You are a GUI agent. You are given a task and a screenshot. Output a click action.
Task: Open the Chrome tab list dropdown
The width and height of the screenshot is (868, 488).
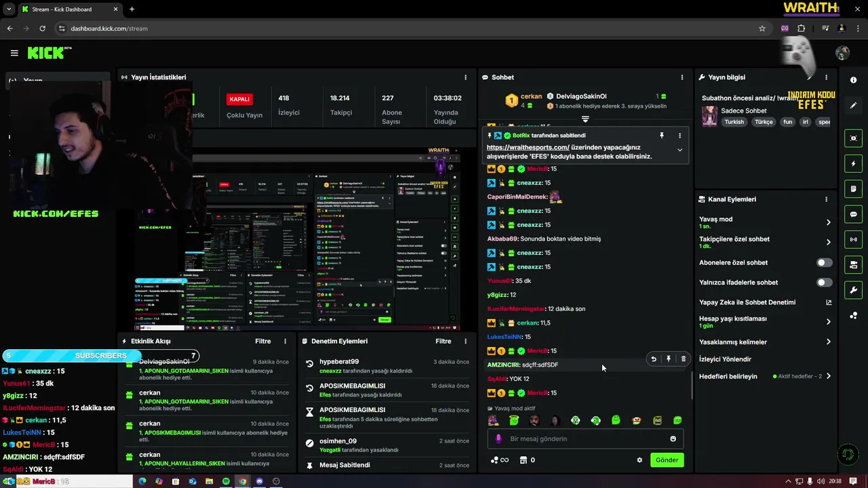pos(9,9)
